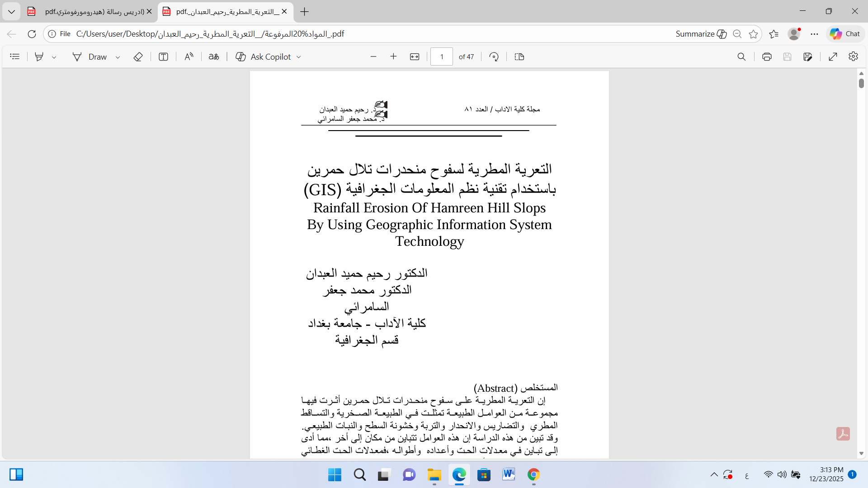Show hidden system tray icons
868x488 pixels.
(714, 474)
